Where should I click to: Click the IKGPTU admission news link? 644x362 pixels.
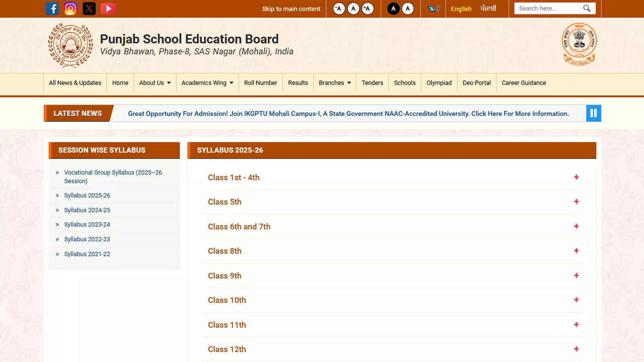348,113
